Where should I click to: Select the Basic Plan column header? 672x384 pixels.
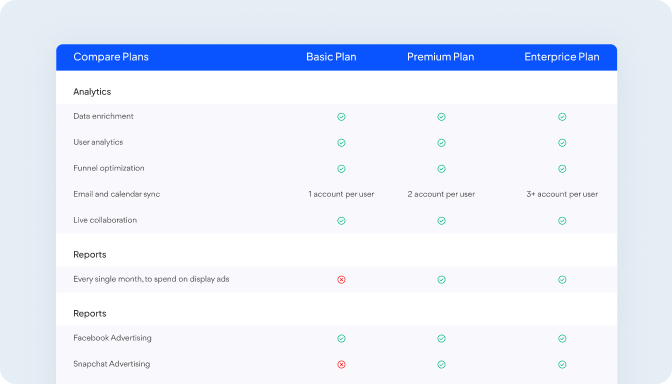(331, 57)
